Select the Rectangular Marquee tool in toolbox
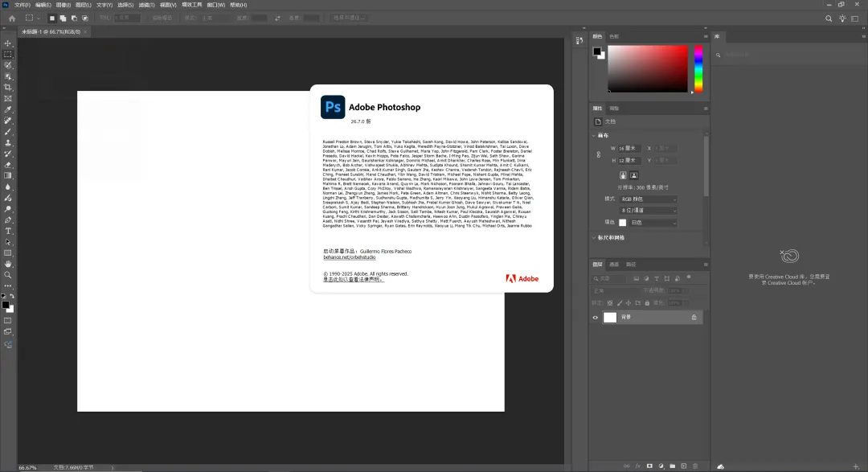This screenshot has height=472, width=868. point(8,55)
